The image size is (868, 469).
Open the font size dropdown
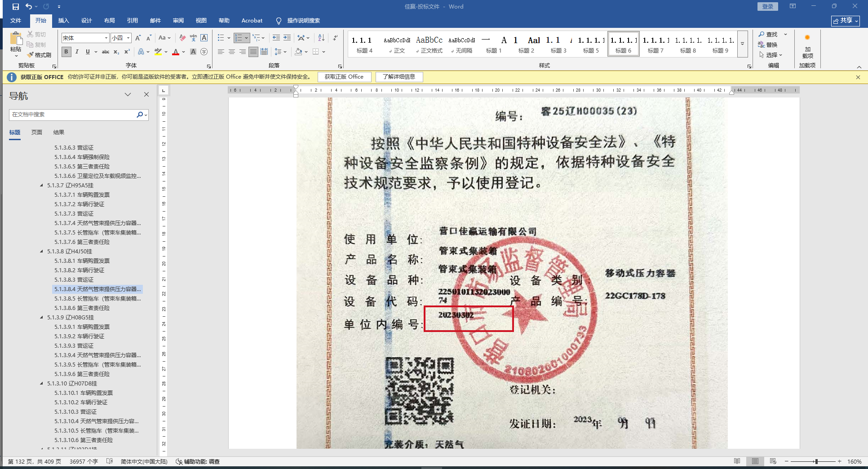click(128, 38)
